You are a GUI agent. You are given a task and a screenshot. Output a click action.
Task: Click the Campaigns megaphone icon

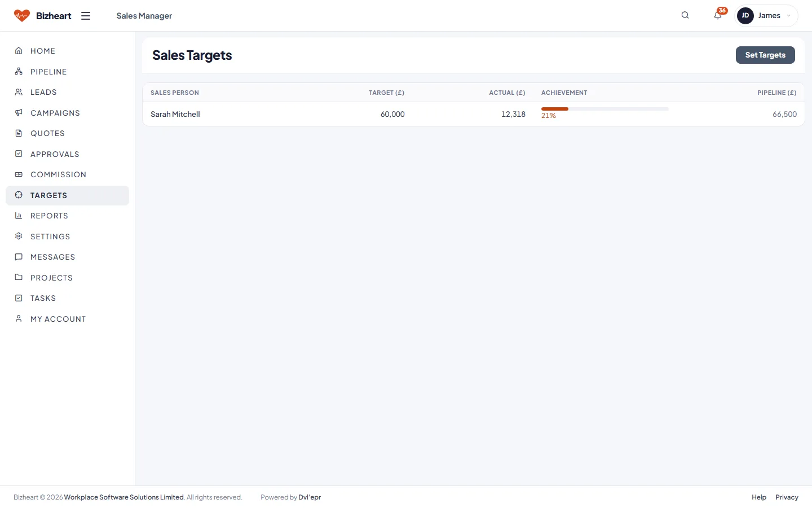point(19,113)
